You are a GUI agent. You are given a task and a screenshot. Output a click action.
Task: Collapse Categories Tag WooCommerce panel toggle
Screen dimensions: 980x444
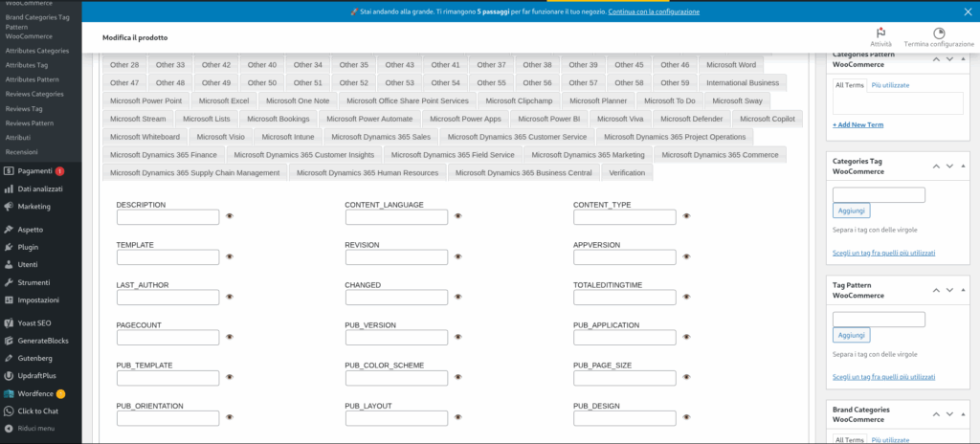coord(963,166)
